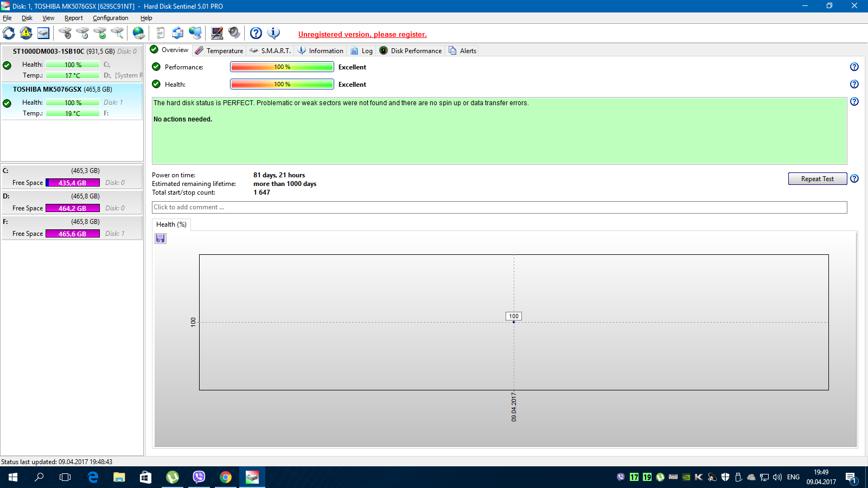Click the 'Status last updated' status bar text
The image size is (868, 488).
57,462
